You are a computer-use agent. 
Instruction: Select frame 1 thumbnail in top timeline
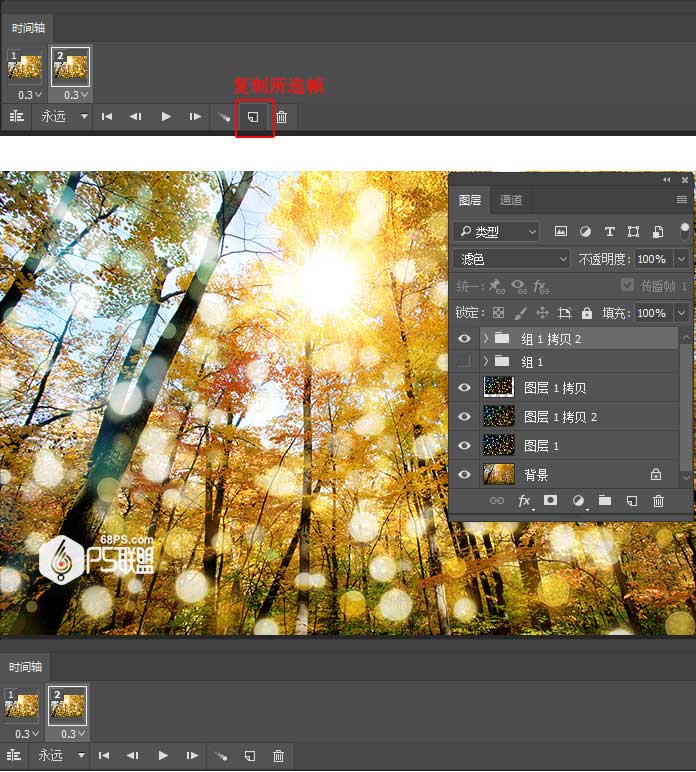[25, 67]
